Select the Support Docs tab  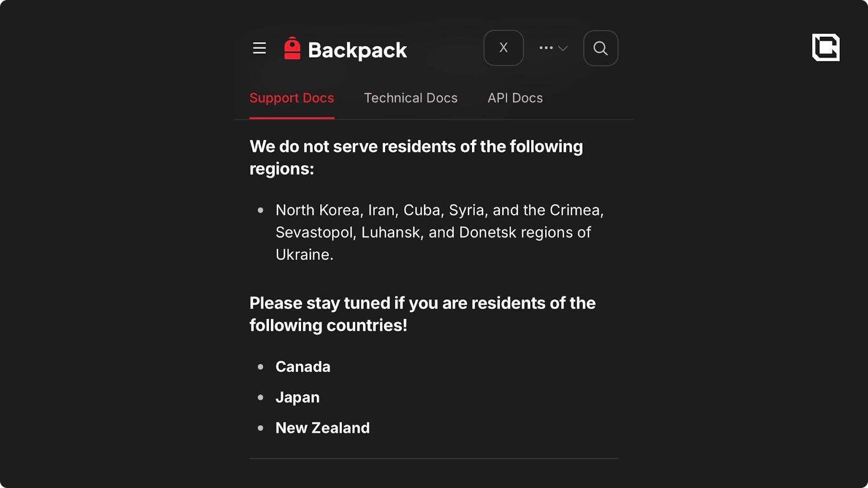click(x=292, y=98)
